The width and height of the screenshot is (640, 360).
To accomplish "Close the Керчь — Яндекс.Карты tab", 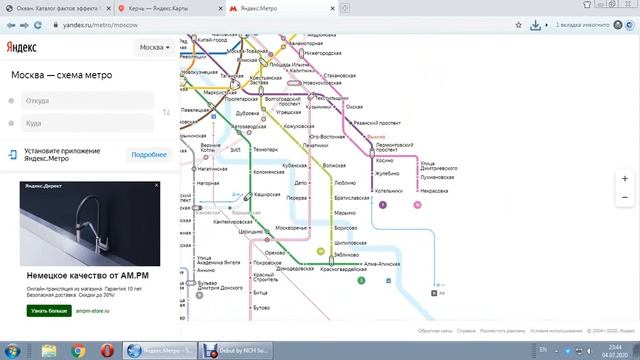I will [x=221, y=9].
